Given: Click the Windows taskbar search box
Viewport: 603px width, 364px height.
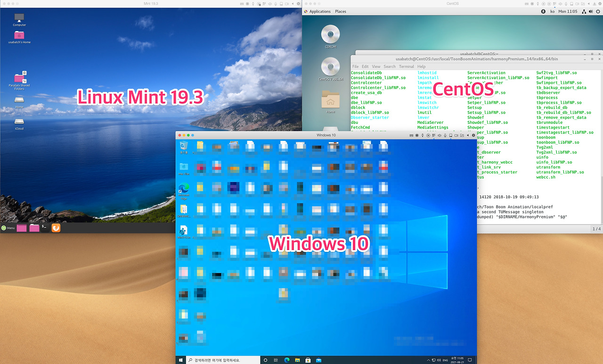Looking at the screenshot, I should (223, 360).
